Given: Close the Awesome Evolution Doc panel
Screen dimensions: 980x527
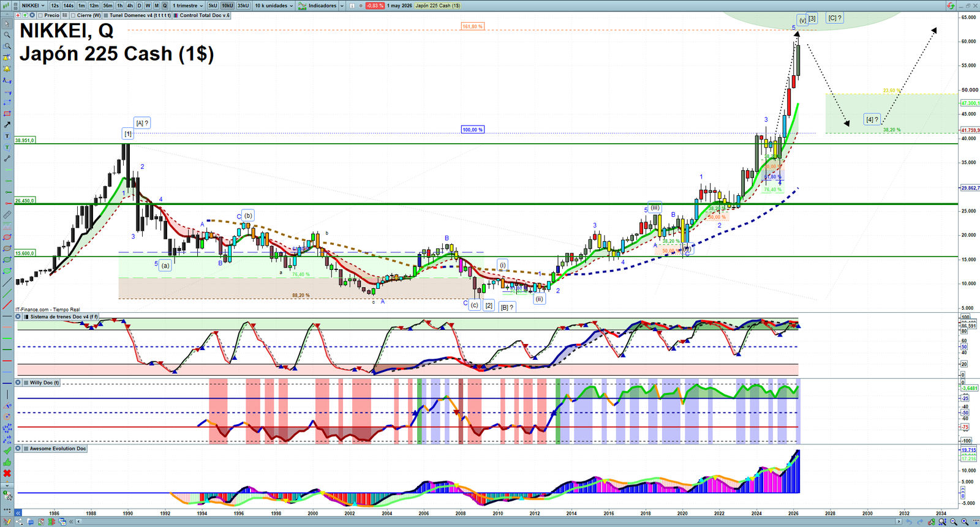Looking at the screenshot, I should pos(18,449).
